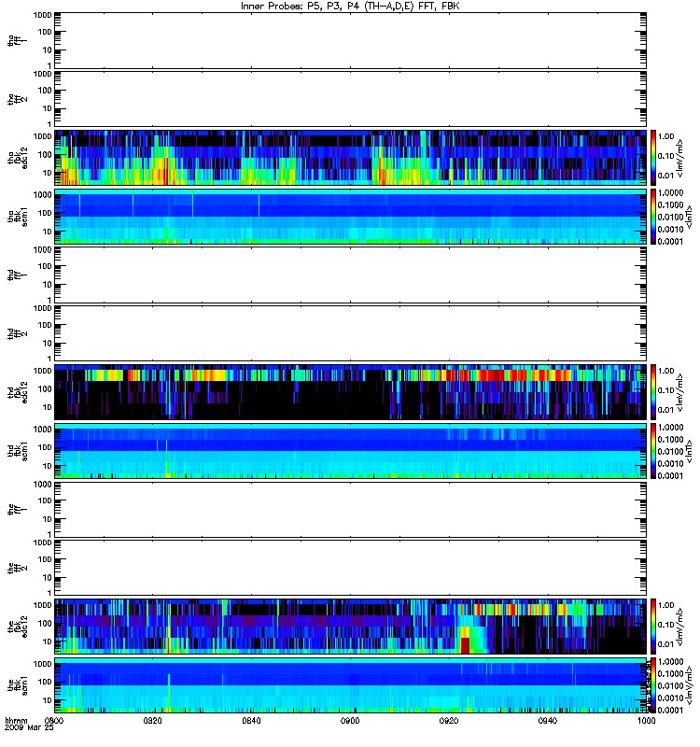Select the tha fbk scm1 spectrogram panel
The height and width of the screenshot is (747, 700).
(350, 217)
